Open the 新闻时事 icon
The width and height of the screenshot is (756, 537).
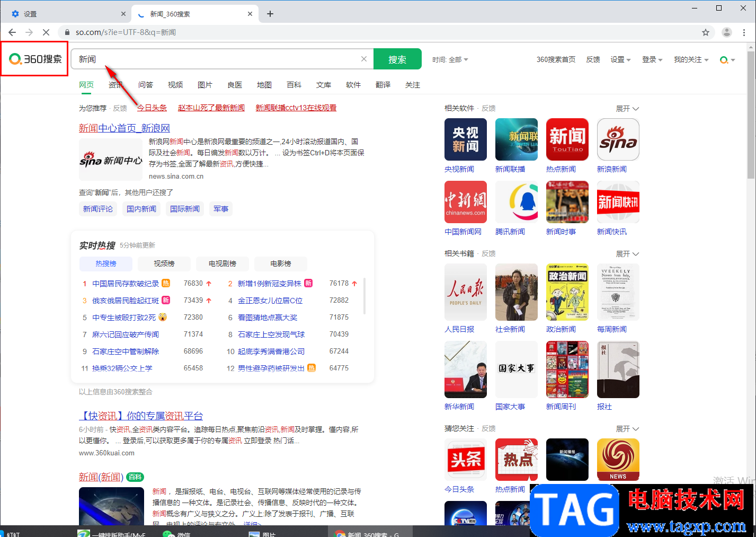tap(567, 202)
